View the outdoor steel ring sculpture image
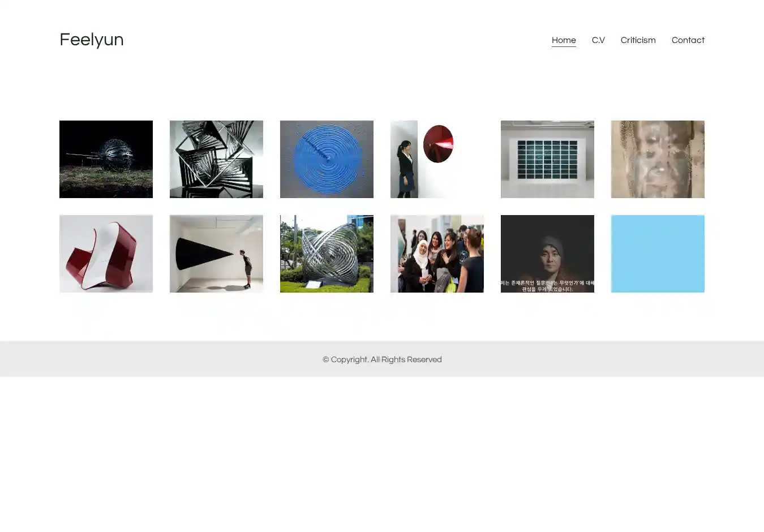 [x=327, y=254]
